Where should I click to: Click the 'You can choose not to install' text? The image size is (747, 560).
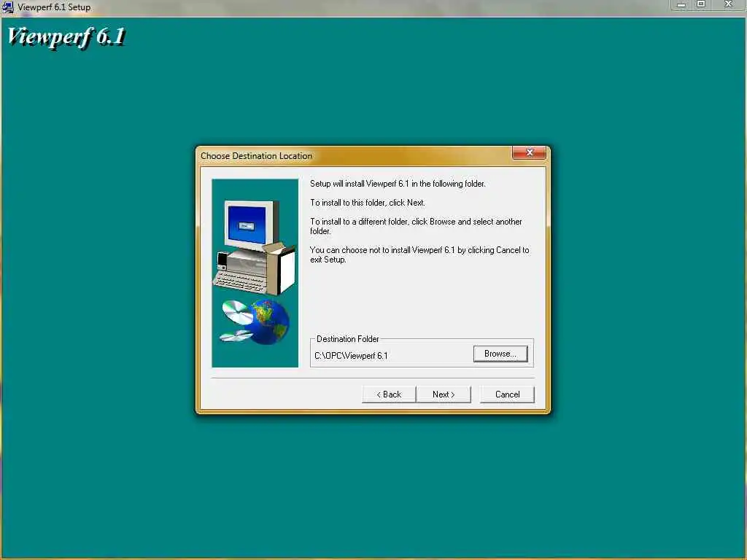[x=419, y=254]
